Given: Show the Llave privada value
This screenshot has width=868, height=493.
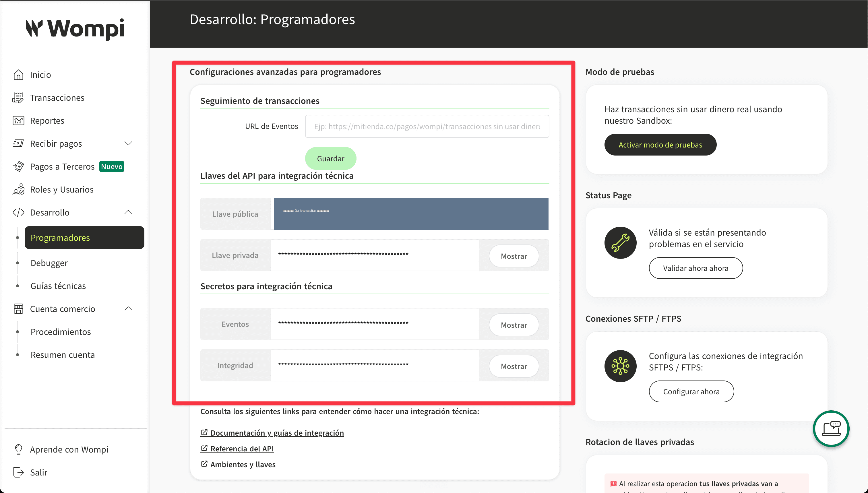Looking at the screenshot, I should (x=514, y=256).
